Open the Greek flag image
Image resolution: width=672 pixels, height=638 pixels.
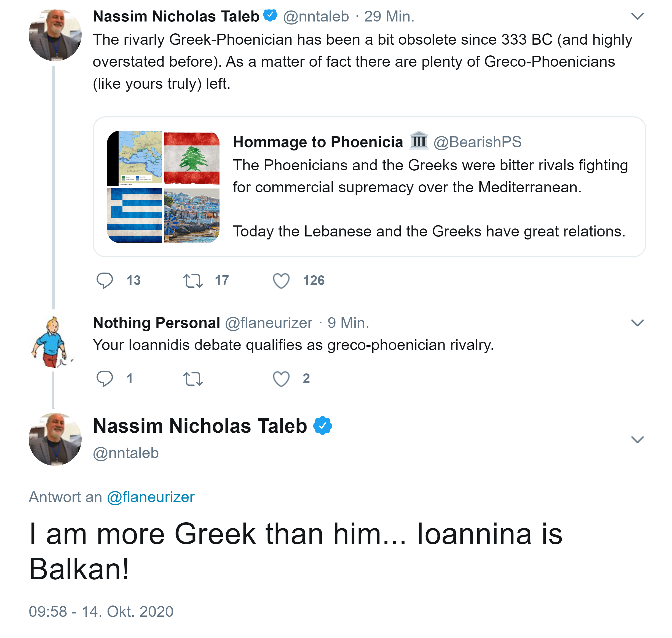pyautogui.click(x=134, y=215)
